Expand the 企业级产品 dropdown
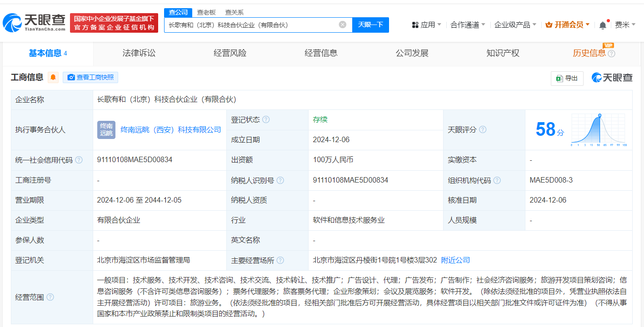 [x=515, y=25]
